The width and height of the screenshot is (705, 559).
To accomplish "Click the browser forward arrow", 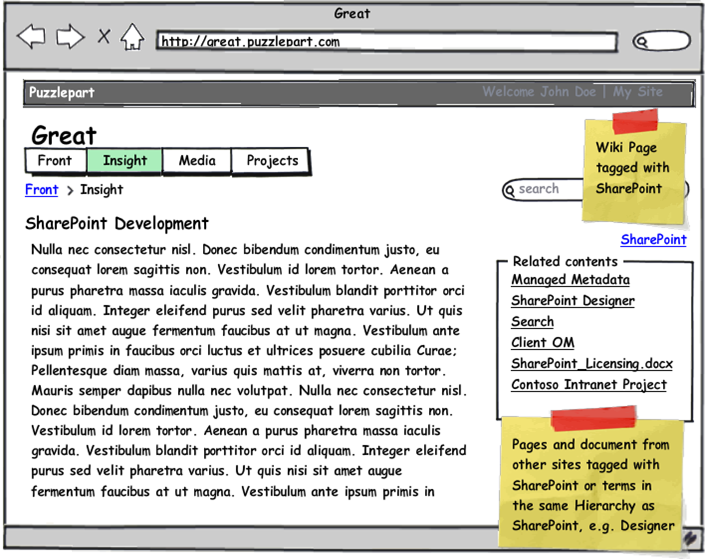I will [70, 36].
